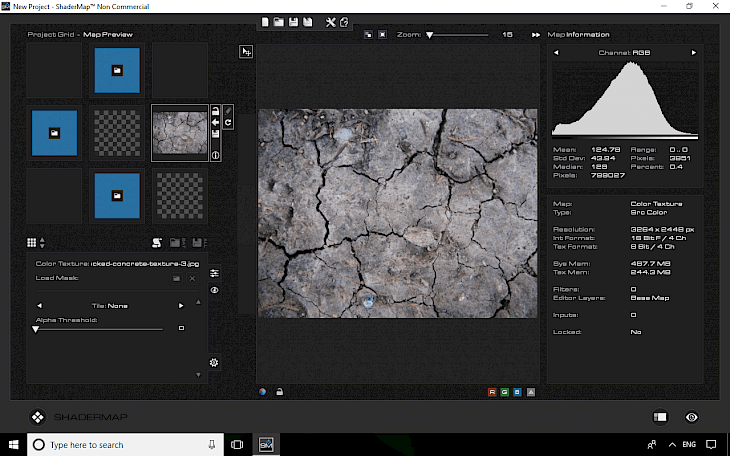Click the Zoom value 15

point(507,34)
